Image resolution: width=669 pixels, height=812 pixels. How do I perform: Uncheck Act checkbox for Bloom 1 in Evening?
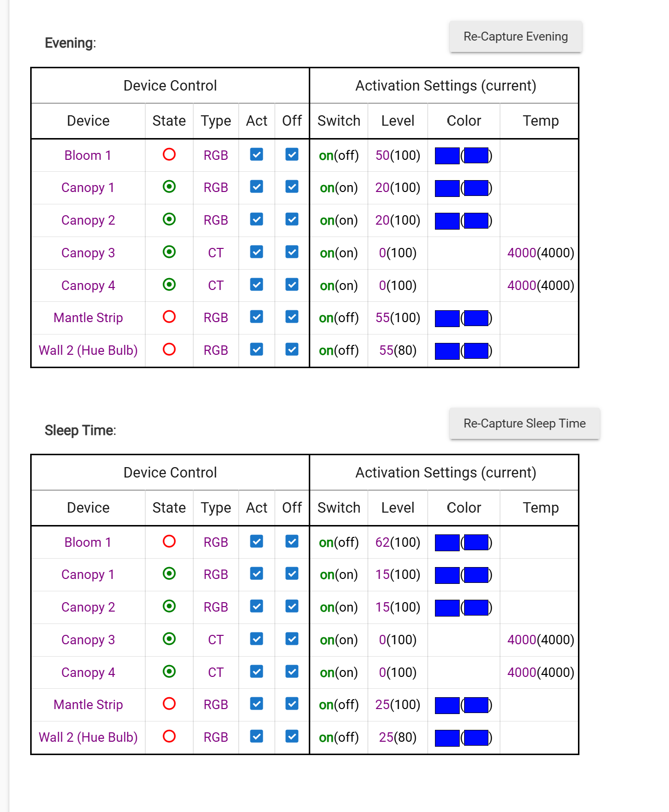(x=256, y=155)
